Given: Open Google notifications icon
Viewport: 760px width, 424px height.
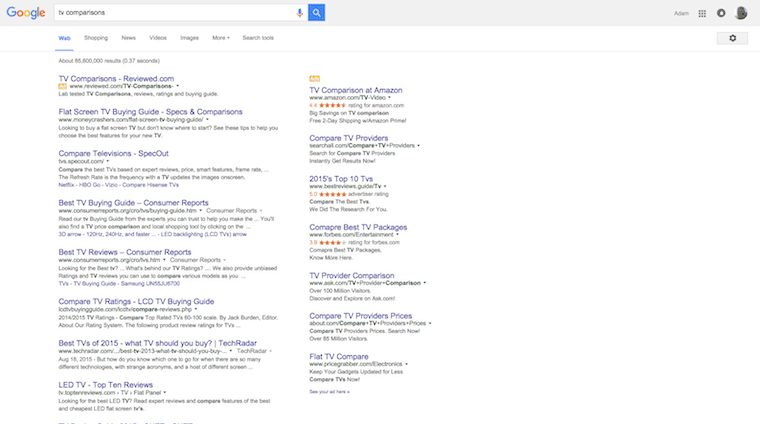Looking at the screenshot, I should coord(721,13).
